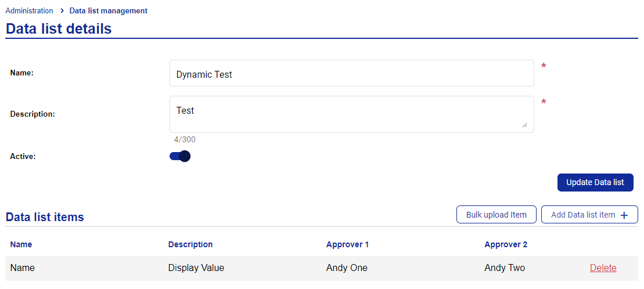Grab the Description textarea resize handle
Viewport: 644px width, 289px height.
(x=524, y=125)
